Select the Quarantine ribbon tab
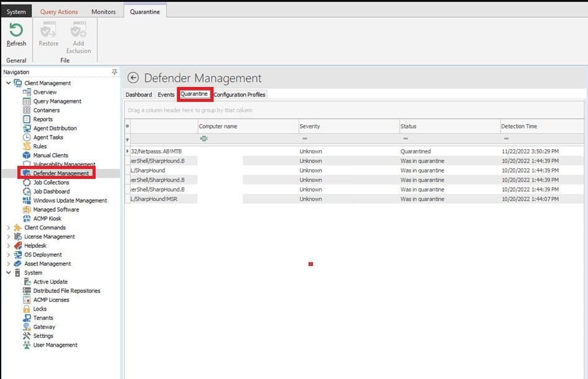 point(145,12)
